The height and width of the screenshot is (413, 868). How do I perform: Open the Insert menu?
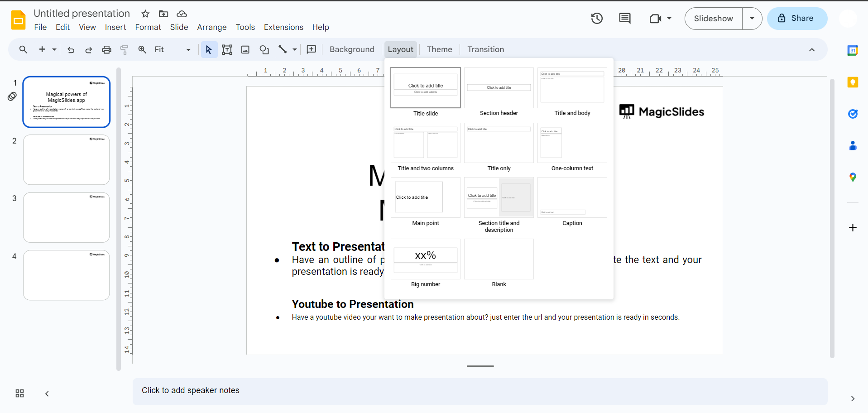(115, 27)
